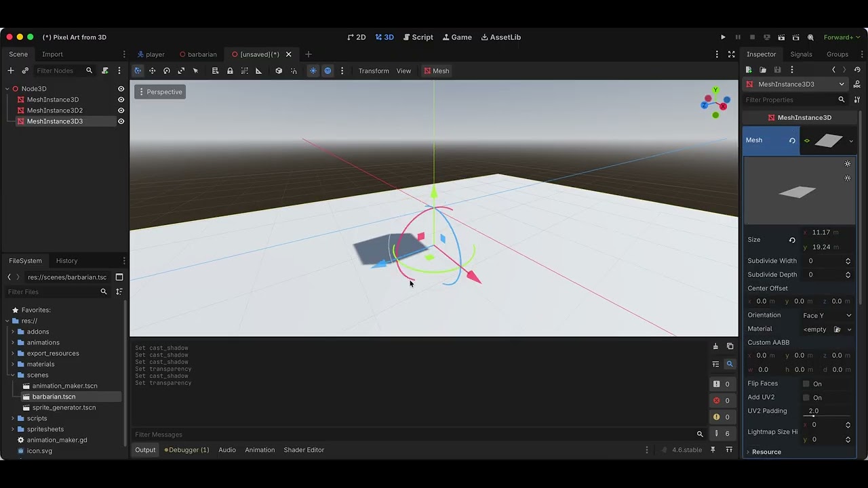Toggle warning messages filter in output
The width and height of the screenshot is (868, 488).
[x=722, y=417]
